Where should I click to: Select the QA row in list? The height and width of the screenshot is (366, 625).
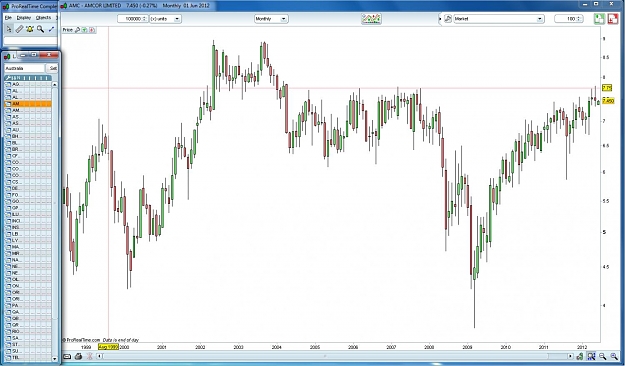28,312
